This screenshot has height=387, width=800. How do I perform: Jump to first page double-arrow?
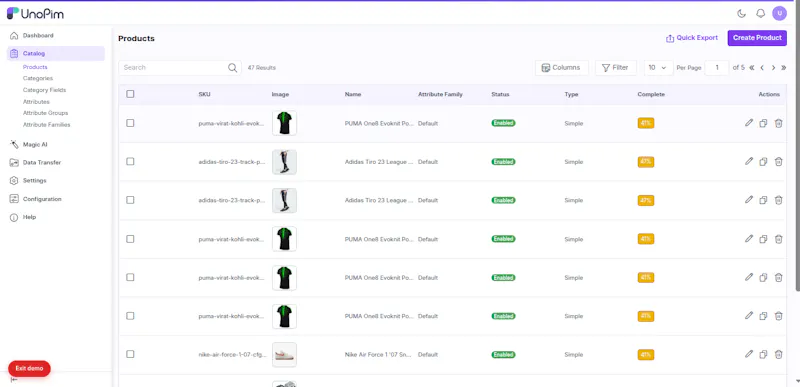[752, 68]
